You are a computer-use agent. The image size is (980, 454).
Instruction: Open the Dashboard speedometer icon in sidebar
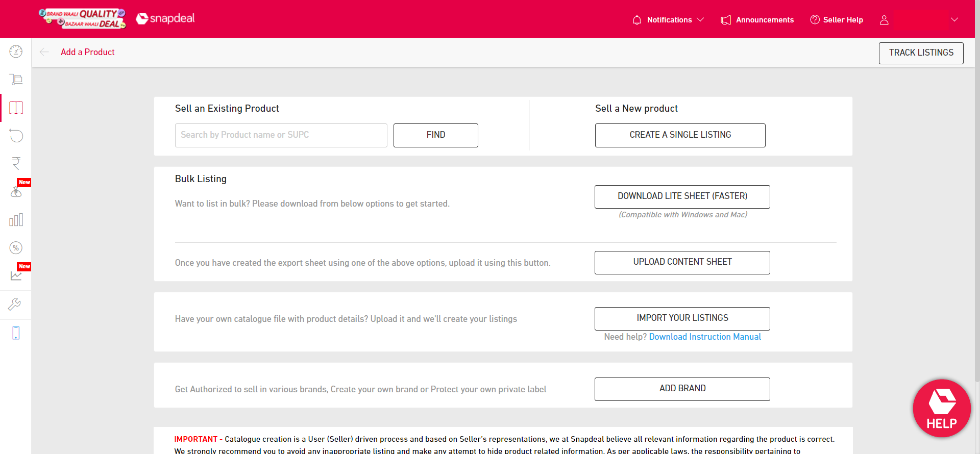[16, 52]
